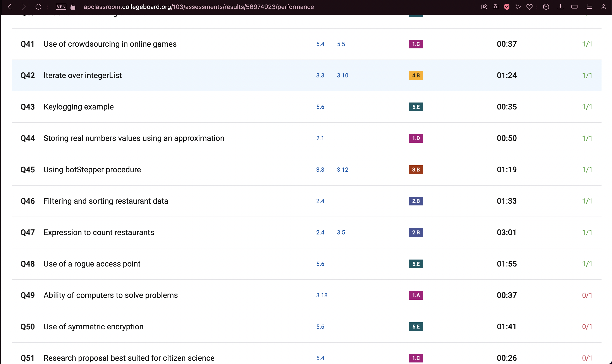Click the 03:01 time for Q47
The width and height of the screenshot is (612, 364).
(x=507, y=232)
